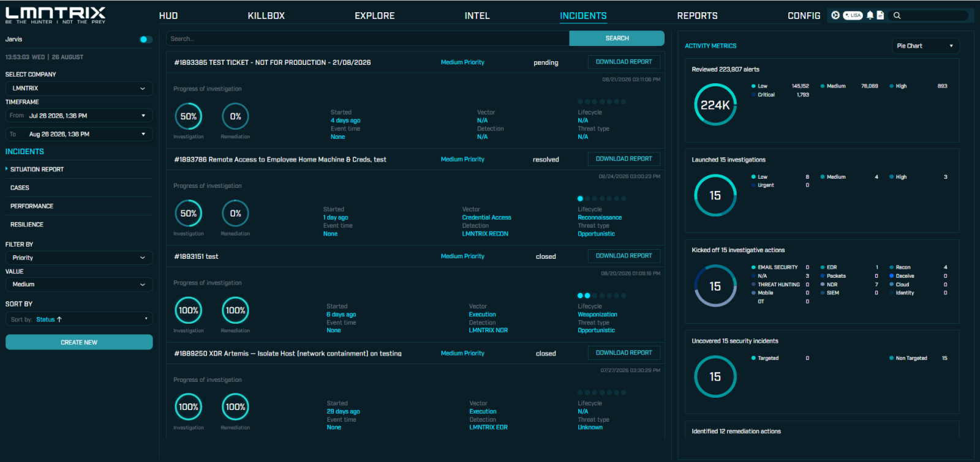980x462 pixels.
Task: Open the Pie Chart type dropdown
Action: [925, 46]
